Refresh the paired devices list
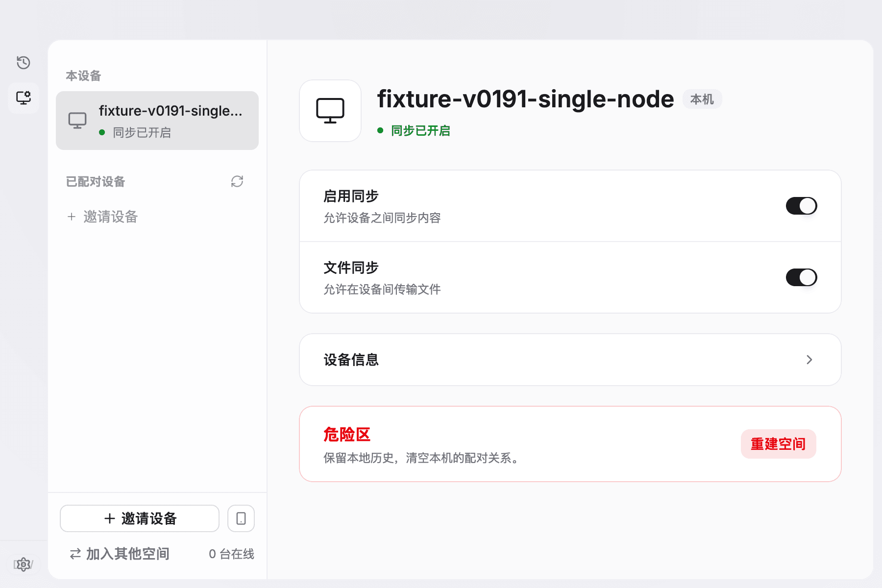 (237, 181)
